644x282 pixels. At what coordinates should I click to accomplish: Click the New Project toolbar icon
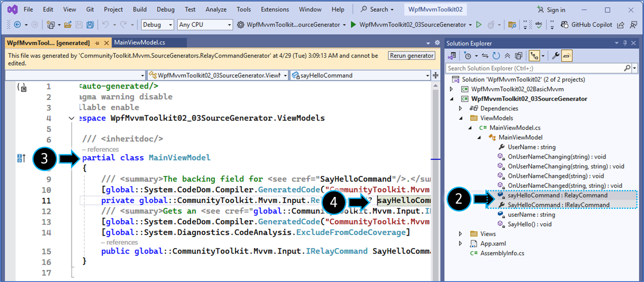click(x=50, y=25)
